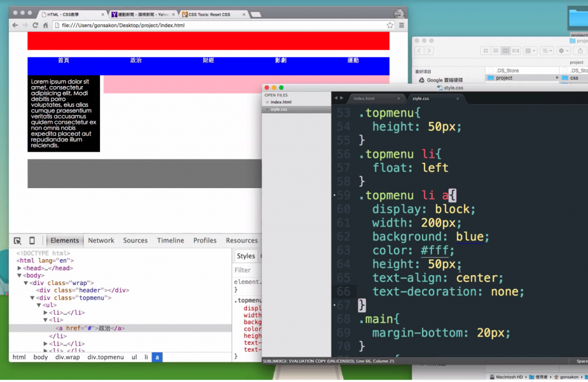Go back in the Finder window
588x382 pixels.
pyautogui.click(x=419, y=50)
